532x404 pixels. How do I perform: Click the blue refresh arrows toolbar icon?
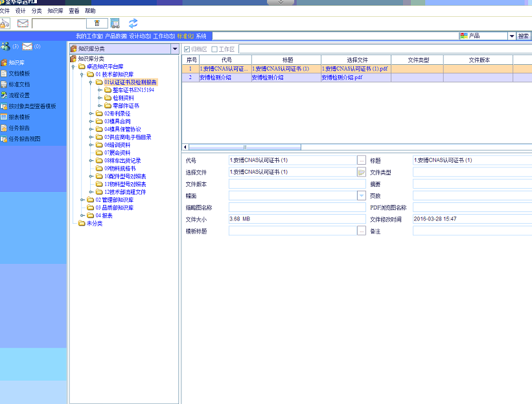[133, 23]
